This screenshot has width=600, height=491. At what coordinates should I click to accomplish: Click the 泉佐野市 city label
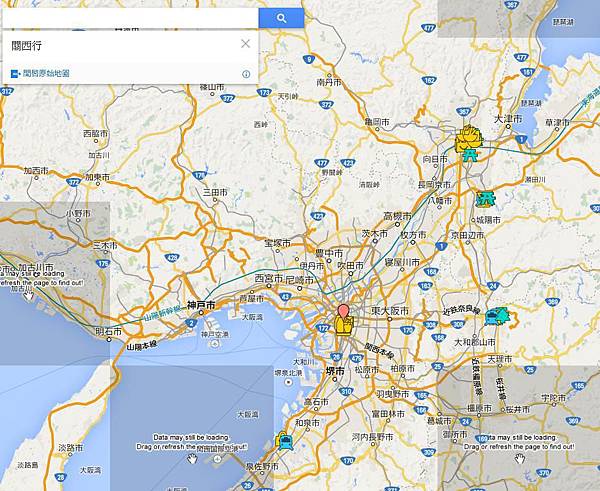262,467
